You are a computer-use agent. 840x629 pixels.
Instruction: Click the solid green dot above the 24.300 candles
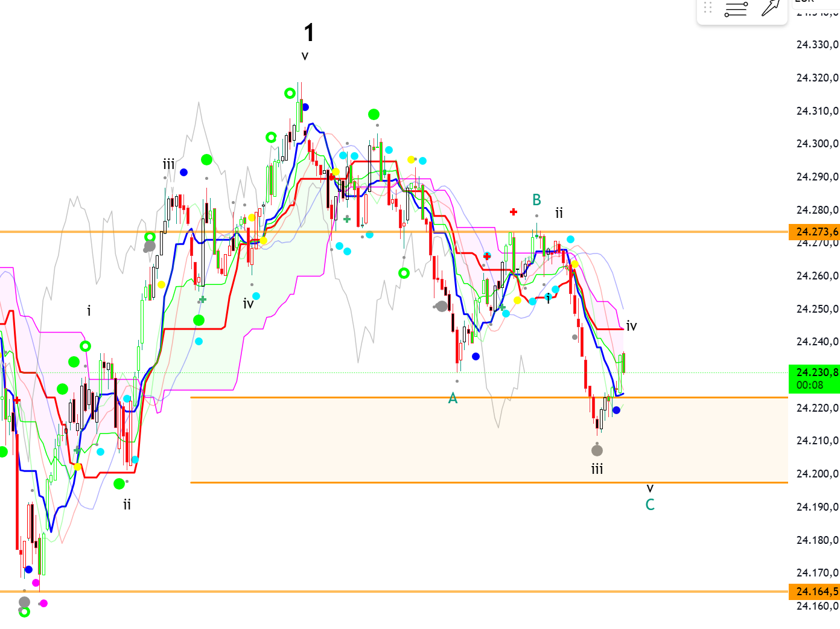[374, 114]
